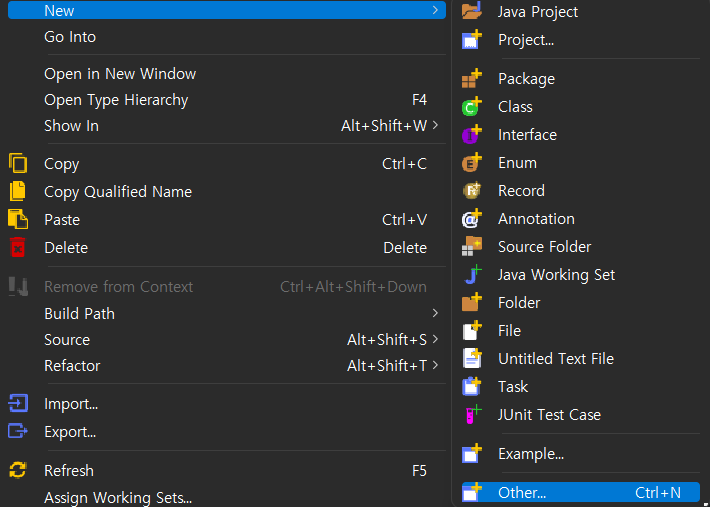The height and width of the screenshot is (507, 710).
Task: Expand the New submenu arrow
Action: 435,10
